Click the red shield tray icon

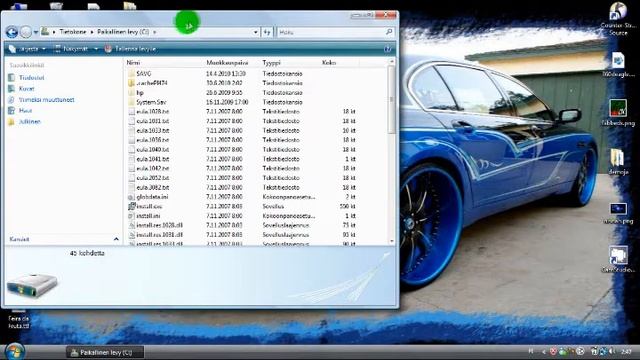pyautogui.click(x=553, y=351)
